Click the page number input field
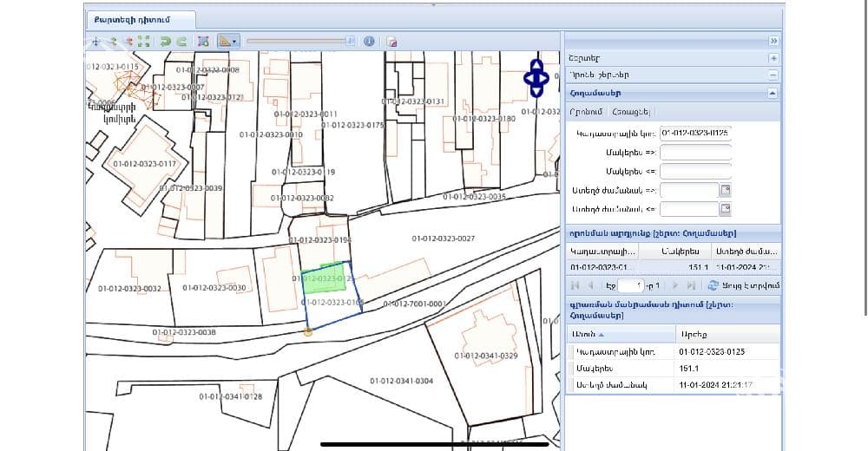Image resolution: width=868 pixels, height=451 pixels. pyautogui.click(x=630, y=285)
